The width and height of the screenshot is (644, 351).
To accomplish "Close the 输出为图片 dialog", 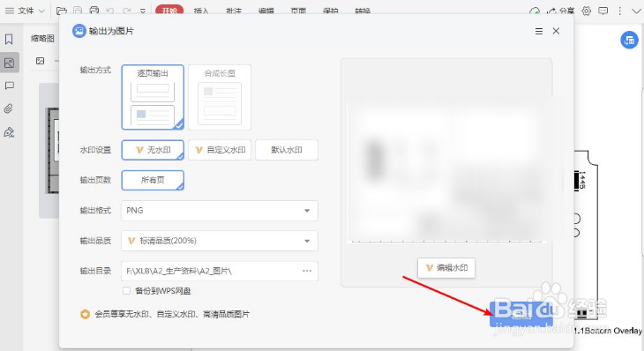I will coord(556,31).
